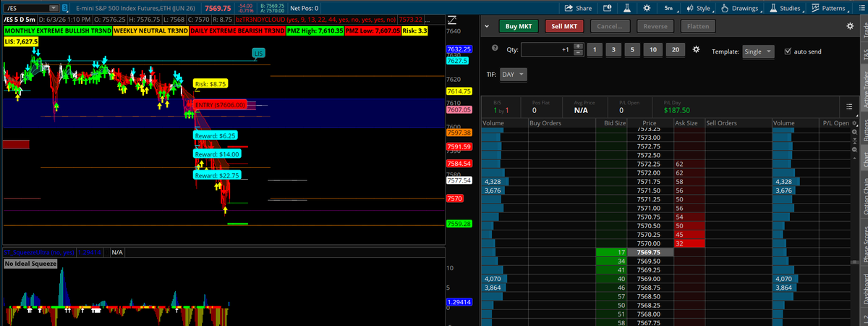Click the LIS label marker on chart

(x=259, y=53)
